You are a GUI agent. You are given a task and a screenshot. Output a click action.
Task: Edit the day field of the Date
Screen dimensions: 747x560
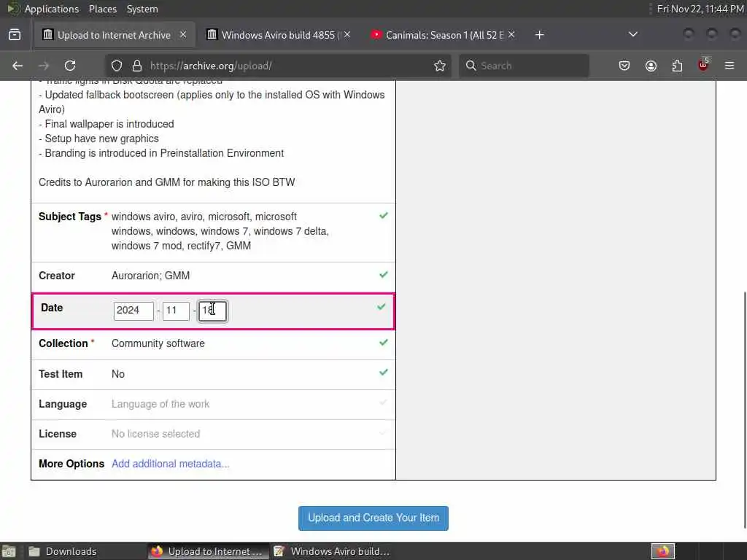[212, 311]
